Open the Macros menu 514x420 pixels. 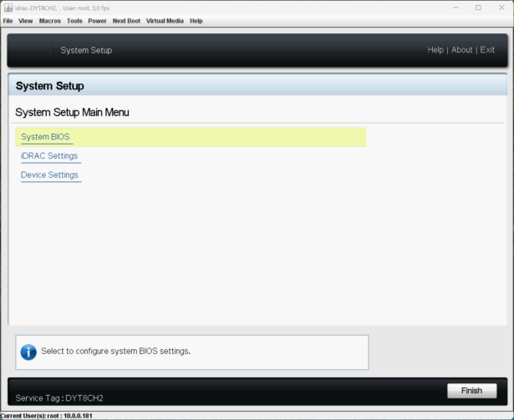point(49,21)
